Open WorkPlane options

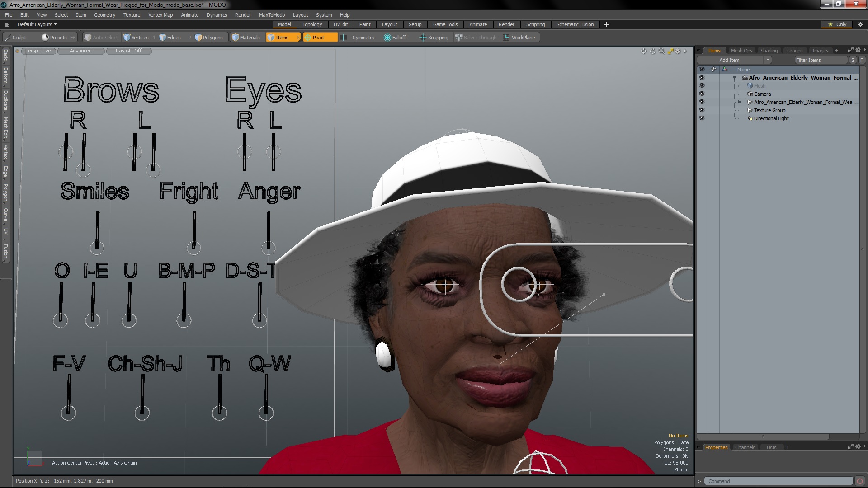519,38
